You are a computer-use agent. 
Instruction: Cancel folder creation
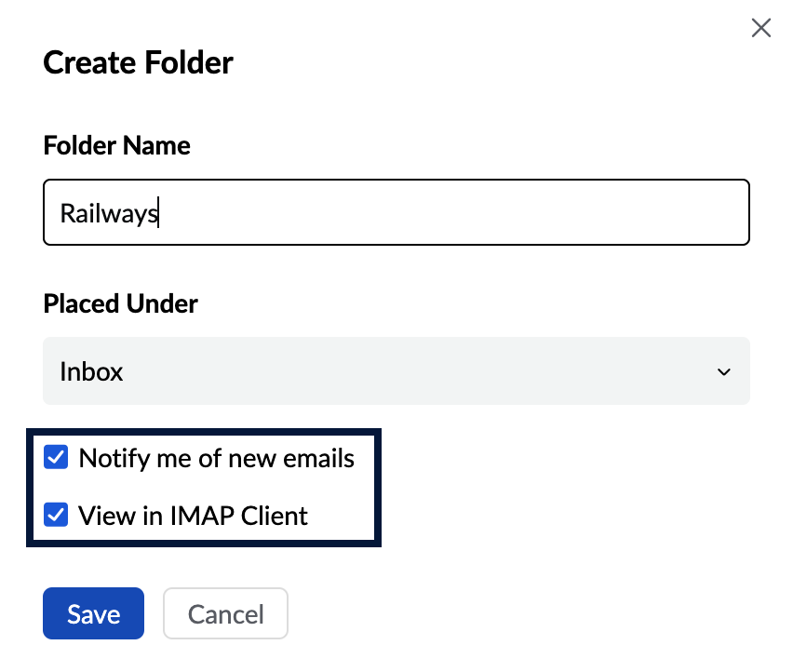click(x=225, y=613)
